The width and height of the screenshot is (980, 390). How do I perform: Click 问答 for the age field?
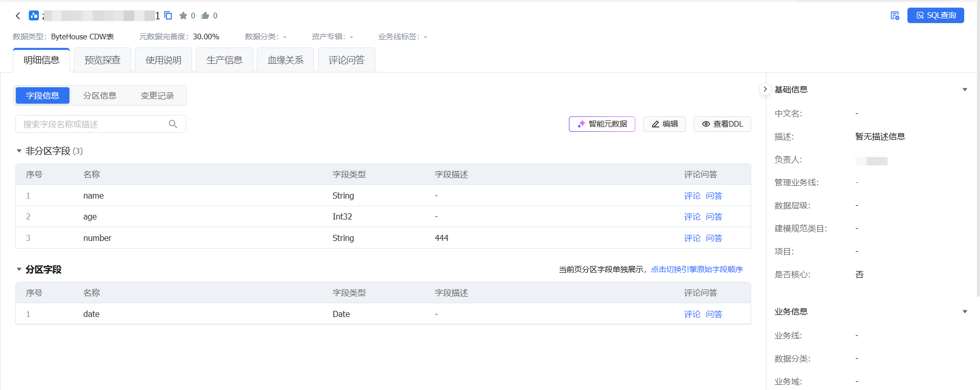tap(714, 217)
